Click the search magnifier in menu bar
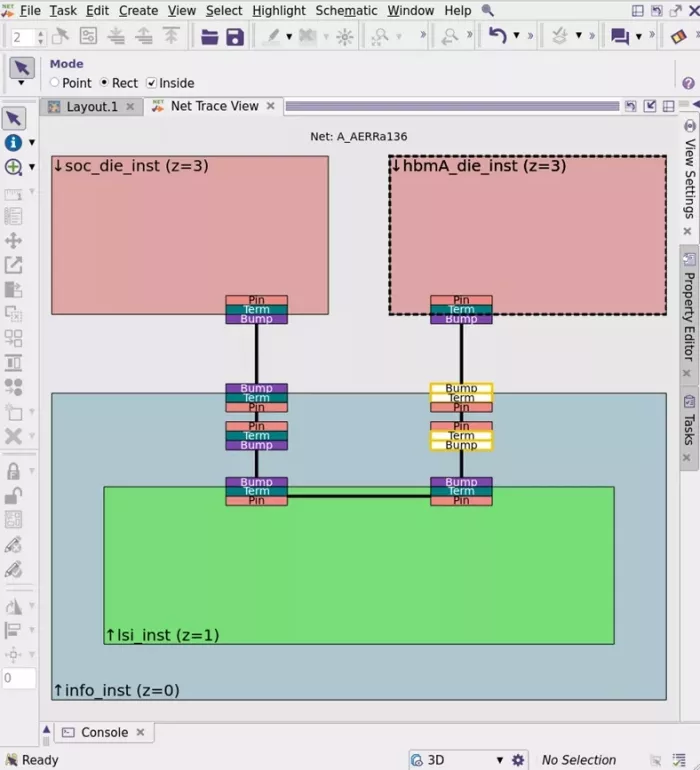The height and width of the screenshot is (770, 700). click(488, 10)
